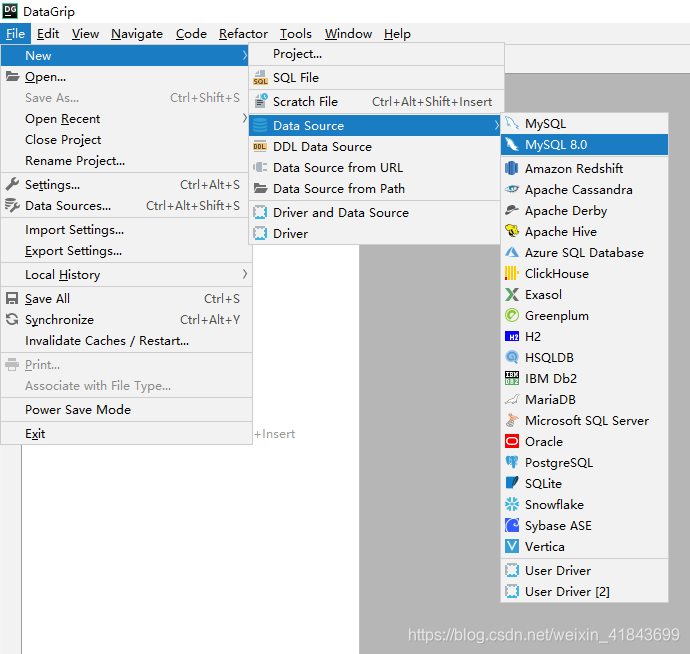Select Invalidate Caches / Restart...
This screenshot has height=654, width=690.
click(127, 341)
